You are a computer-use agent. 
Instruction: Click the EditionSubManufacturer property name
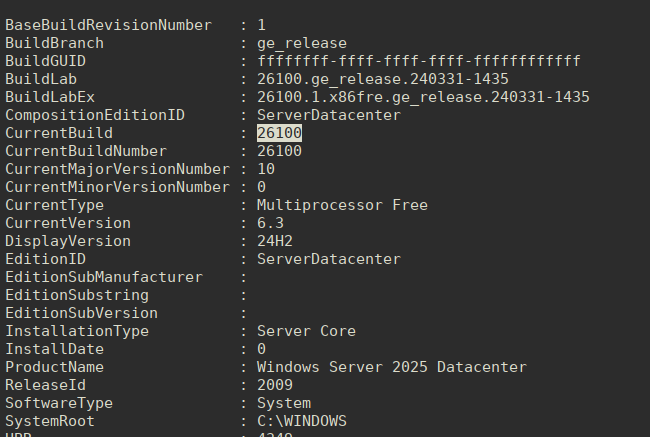pyautogui.click(x=104, y=277)
